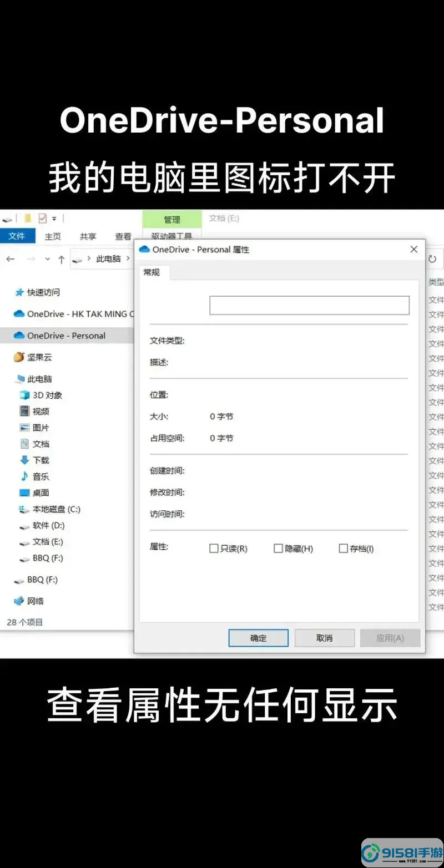
Task: Toggle the 存档(I) checkbox
Action: pos(343,549)
